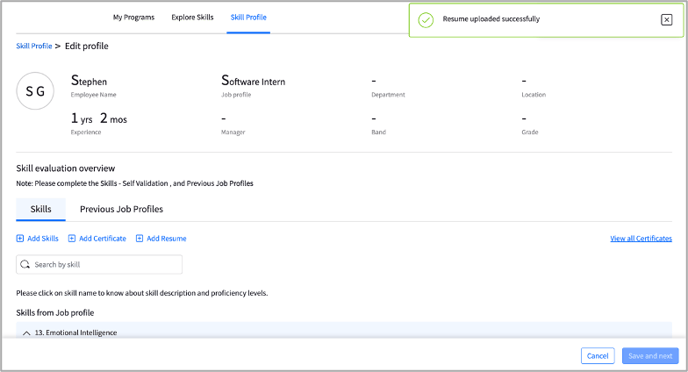This screenshot has width=688, height=372.
Task: Click the Add Resume link
Action: [x=166, y=238]
